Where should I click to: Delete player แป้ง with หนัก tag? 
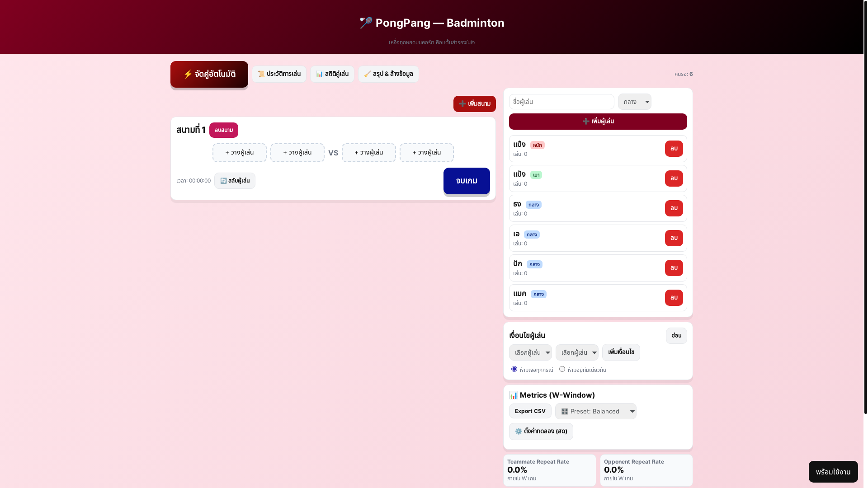(674, 149)
